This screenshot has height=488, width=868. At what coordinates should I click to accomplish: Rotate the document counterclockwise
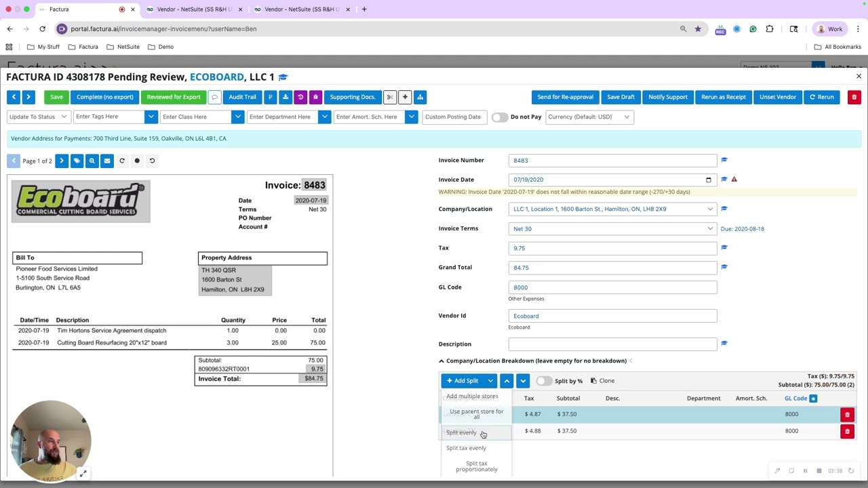tap(152, 161)
